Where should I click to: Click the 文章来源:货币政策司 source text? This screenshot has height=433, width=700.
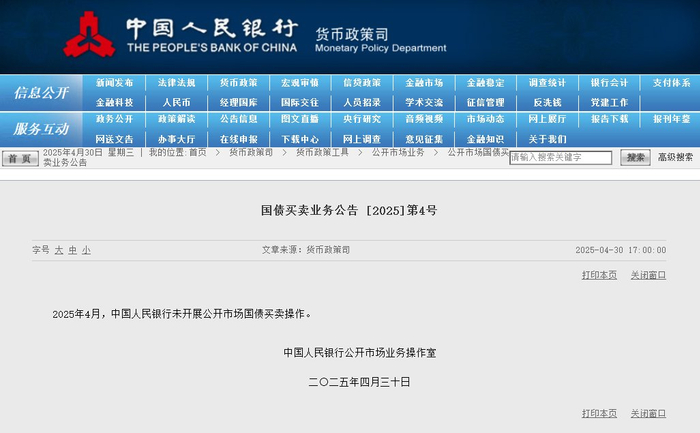(306, 250)
